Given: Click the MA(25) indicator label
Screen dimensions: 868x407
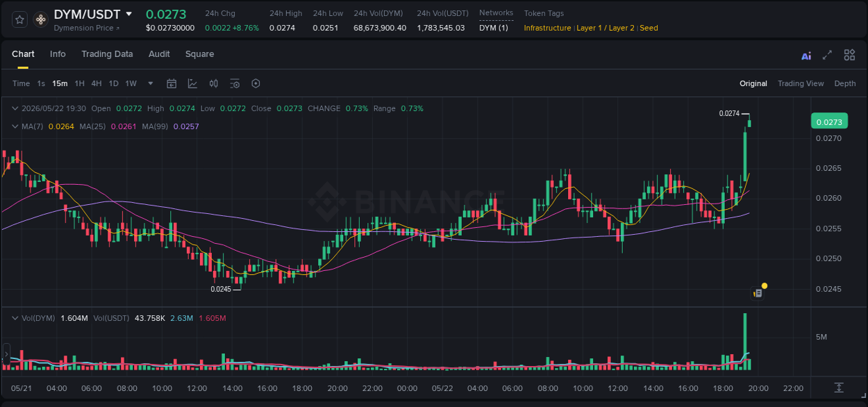Looking at the screenshot, I should 92,126.
